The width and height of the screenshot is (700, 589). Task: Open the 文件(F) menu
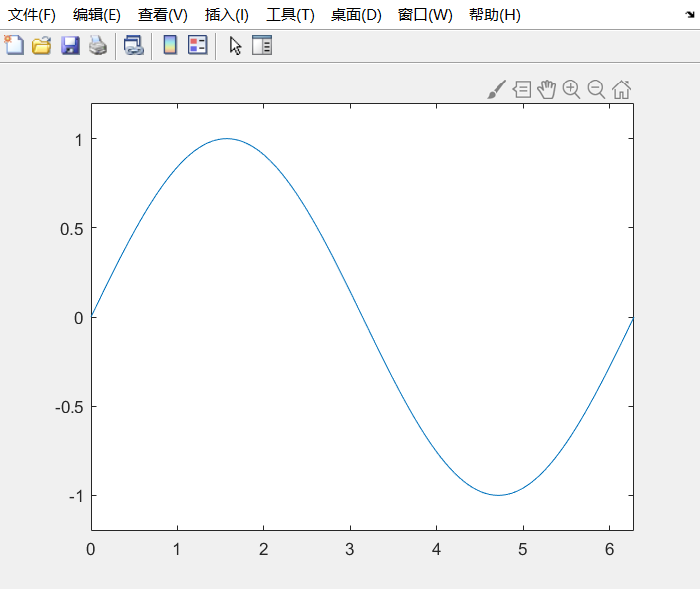point(32,15)
